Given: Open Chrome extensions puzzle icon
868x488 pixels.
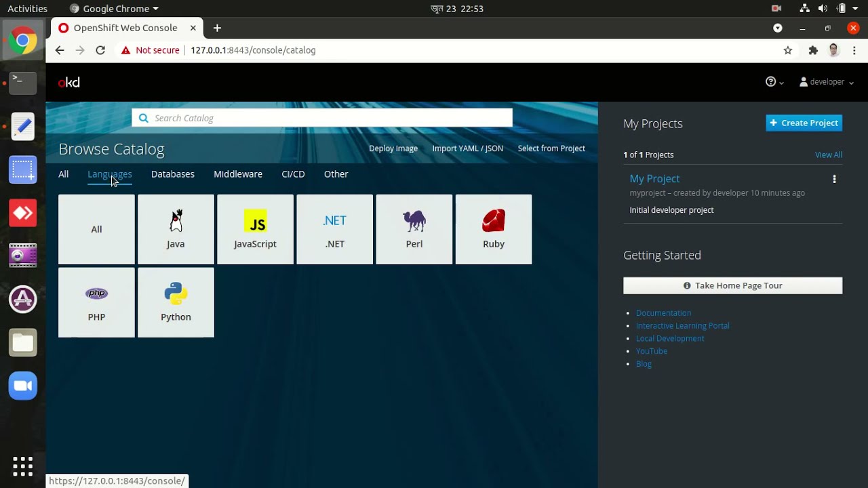Looking at the screenshot, I should tap(813, 50).
